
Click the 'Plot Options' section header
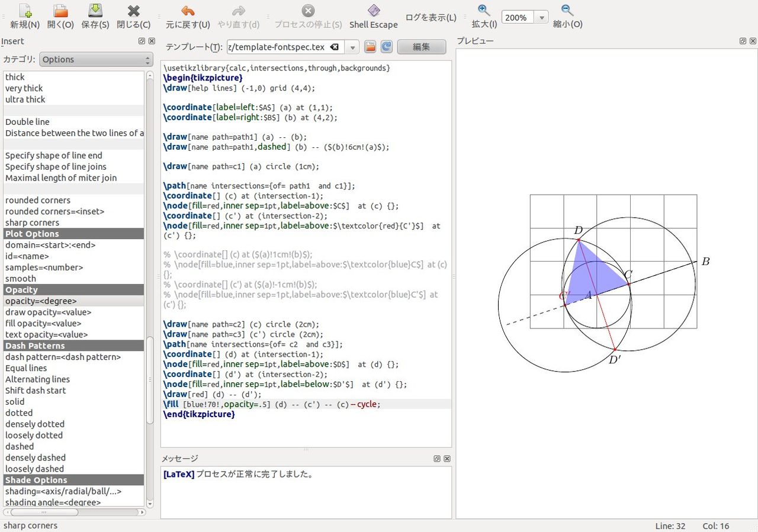(x=73, y=234)
